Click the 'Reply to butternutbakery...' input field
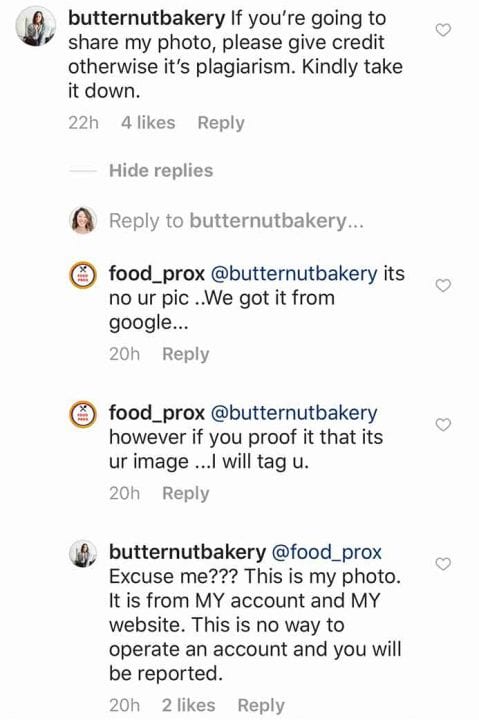Screen dimensions: 479x720 coord(236,221)
